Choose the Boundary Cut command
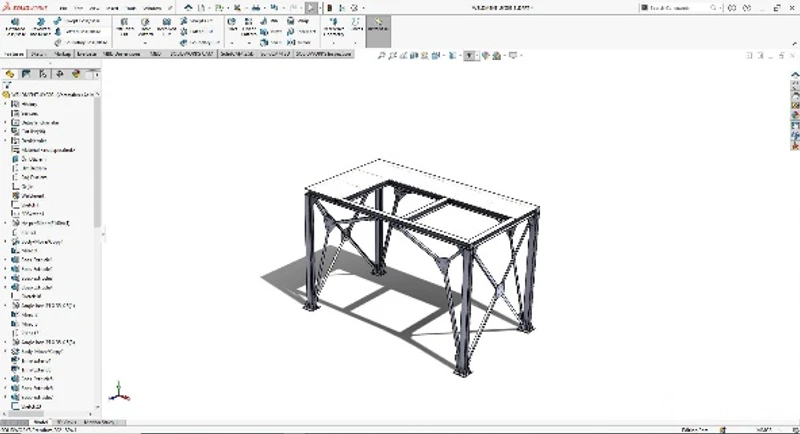The width and height of the screenshot is (800, 434). (x=200, y=42)
